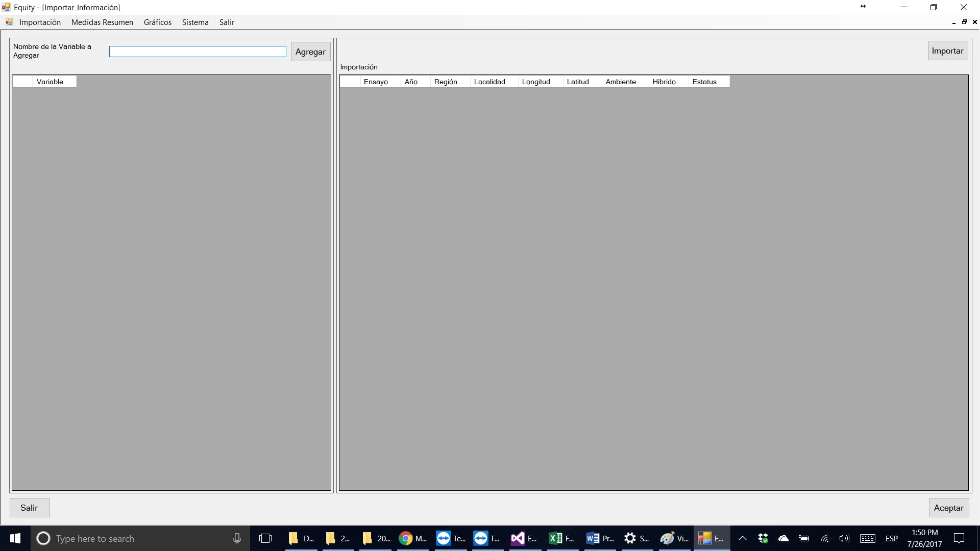980x551 pixels.
Task: Focus the variable name input field
Action: click(198, 52)
